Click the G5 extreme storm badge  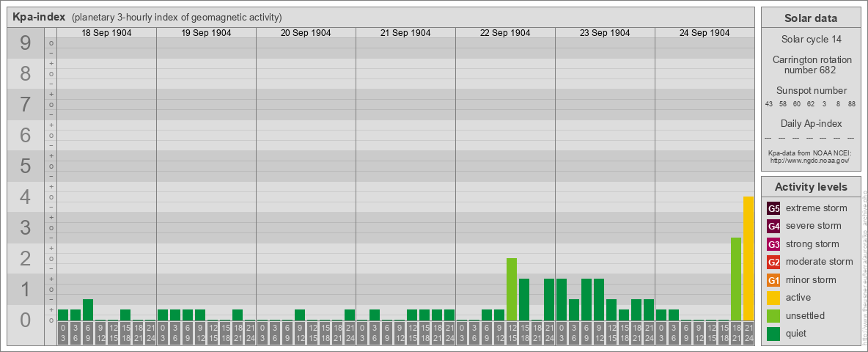pyautogui.click(x=773, y=209)
